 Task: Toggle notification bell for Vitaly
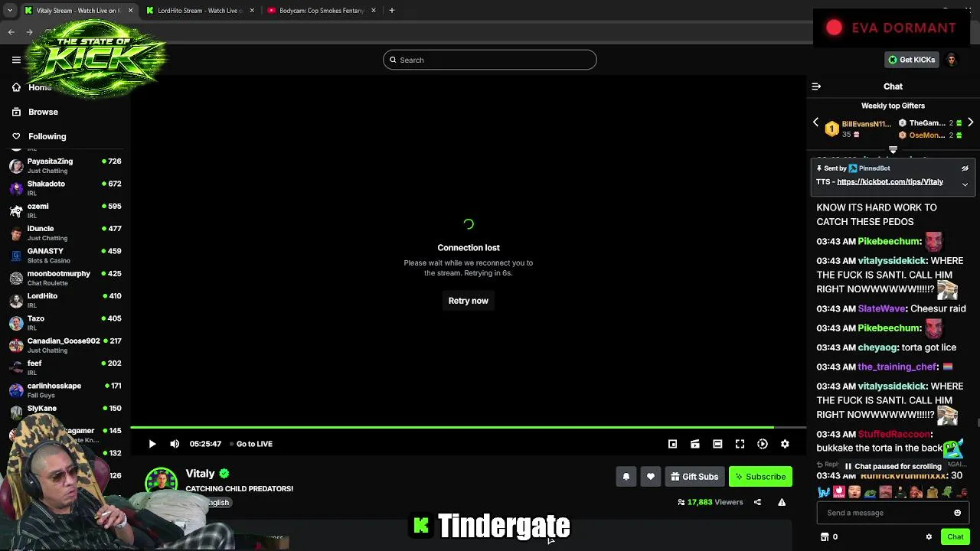[626, 477]
